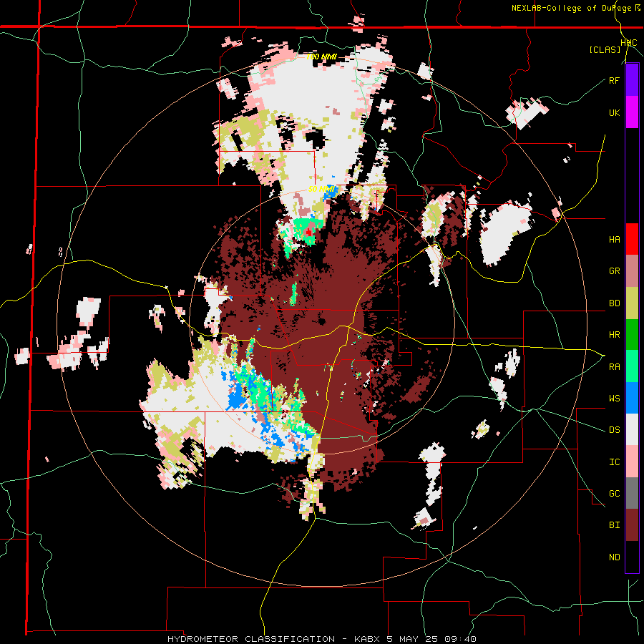Screen dimensions: 644x644
Task: Click the 'BI' legend label
Action: (614, 525)
